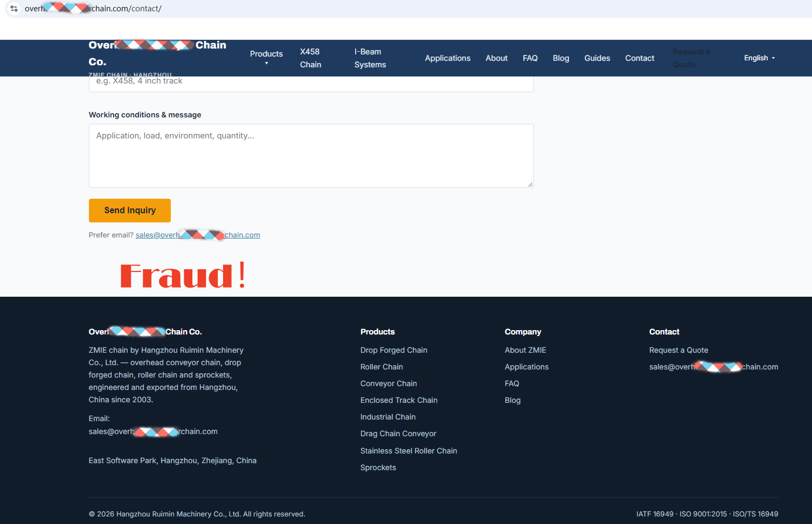Click Request a Quote in the header
This screenshot has height=524, width=812.
tap(691, 58)
